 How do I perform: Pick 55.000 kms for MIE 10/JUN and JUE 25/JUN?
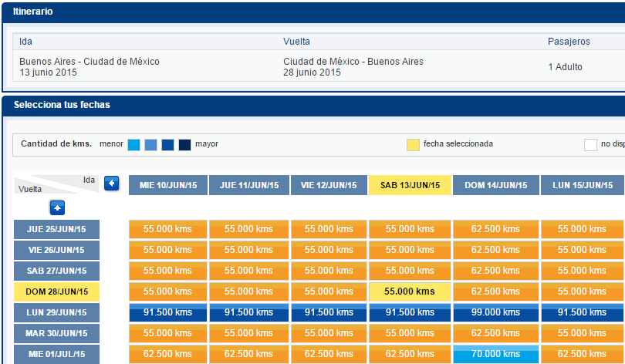(x=167, y=229)
